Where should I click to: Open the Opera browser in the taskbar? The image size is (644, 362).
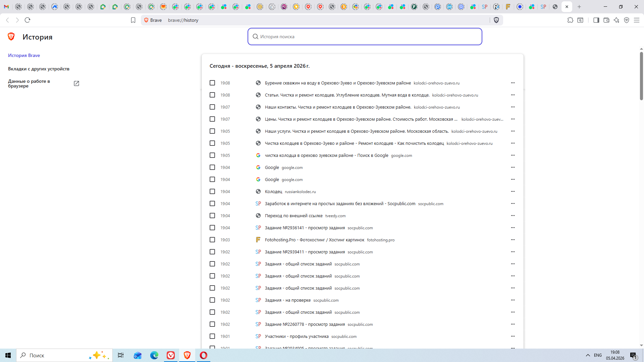[x=204, y=355]
